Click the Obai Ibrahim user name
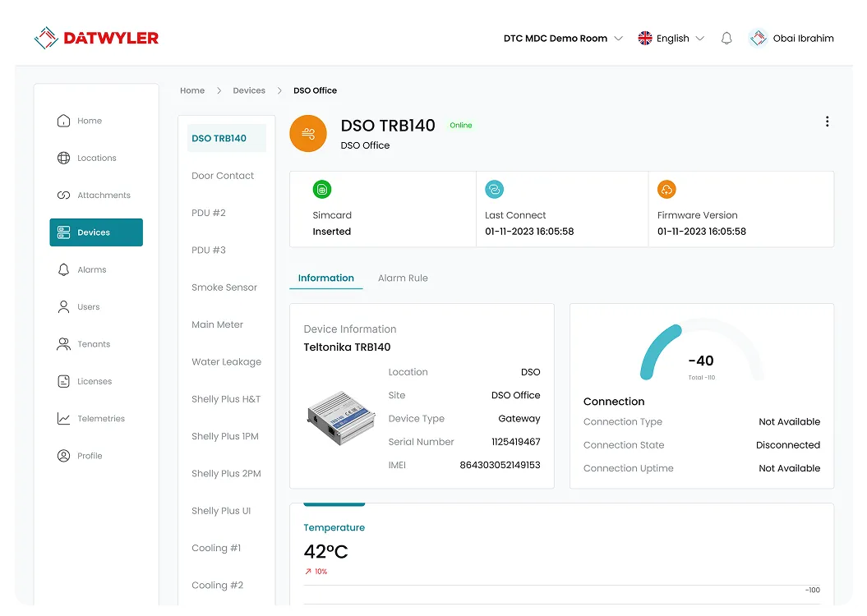 coord(804,38)
